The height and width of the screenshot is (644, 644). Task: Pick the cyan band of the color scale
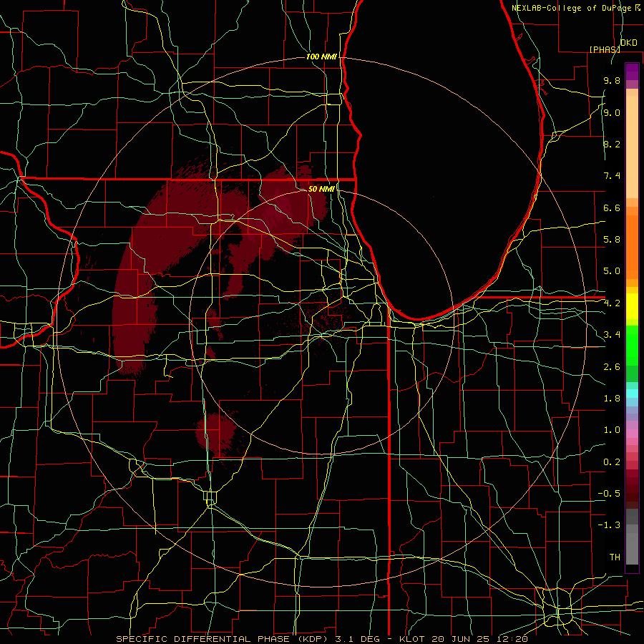click(632, 394)
